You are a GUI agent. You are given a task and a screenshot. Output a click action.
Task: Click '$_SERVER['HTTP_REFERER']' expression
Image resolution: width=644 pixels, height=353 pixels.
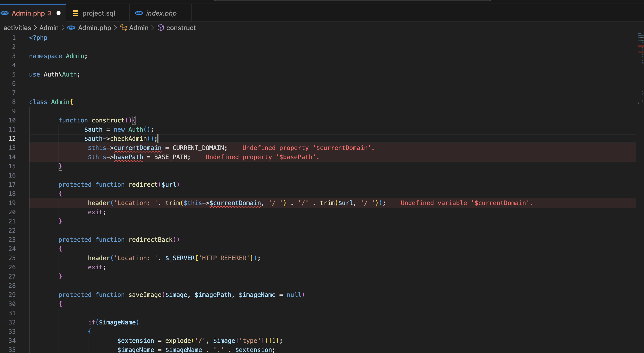pos(209,258)
